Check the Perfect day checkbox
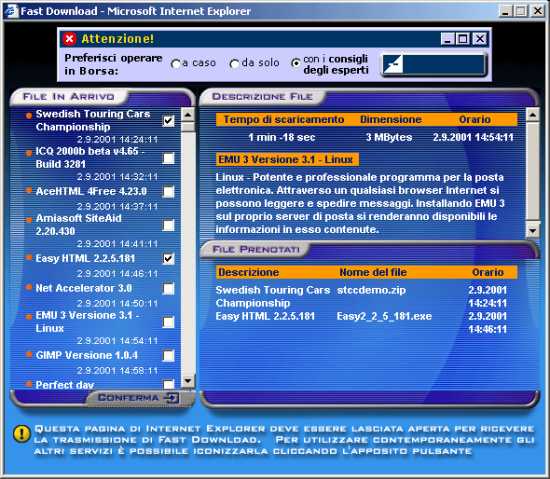Viewport: 550px width, 479px height. pos(169,384)
